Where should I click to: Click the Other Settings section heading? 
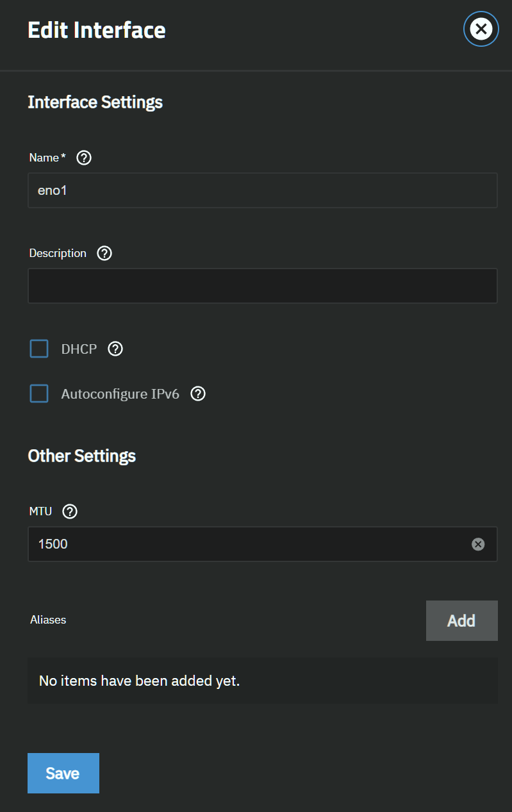point(82,456)
